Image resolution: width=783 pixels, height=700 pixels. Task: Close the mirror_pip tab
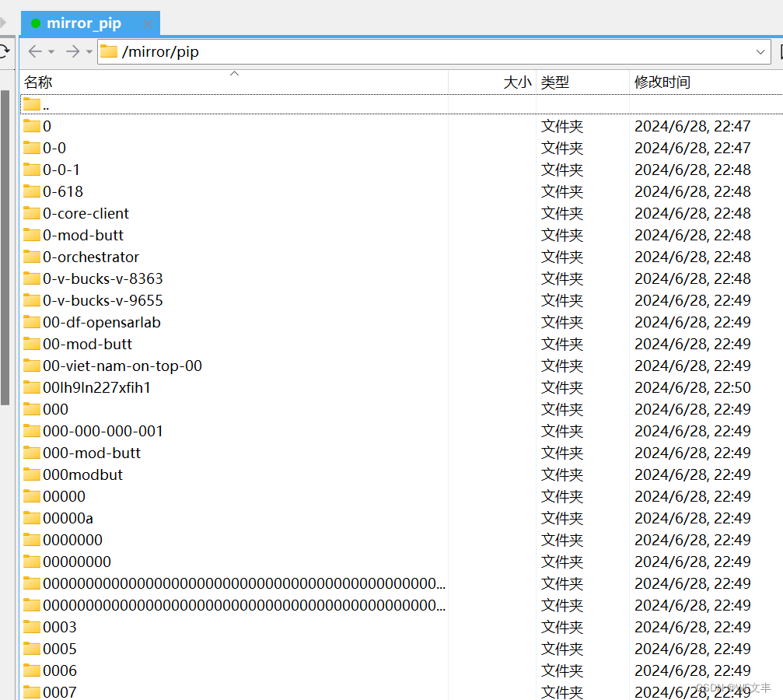pyautogui.click(x=147, y=23)
